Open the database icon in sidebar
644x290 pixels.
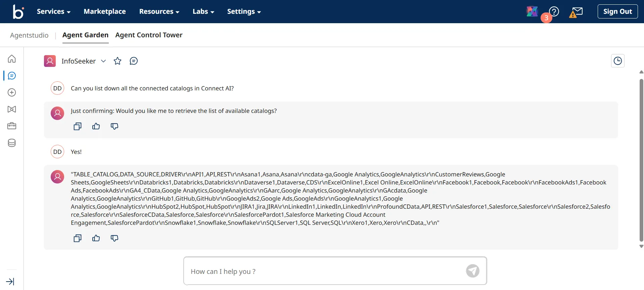(12, 143)
